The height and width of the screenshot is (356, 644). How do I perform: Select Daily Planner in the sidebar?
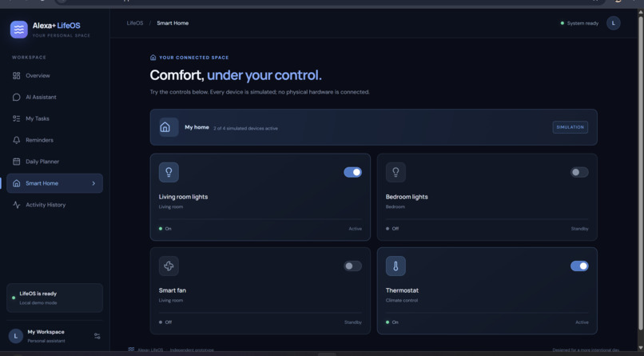[x=54, y=162]
